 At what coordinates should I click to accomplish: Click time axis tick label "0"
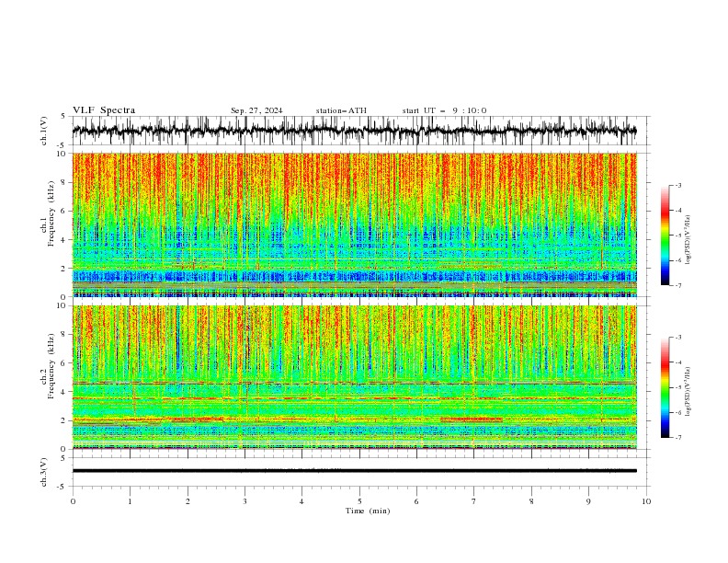pos(73,501)
